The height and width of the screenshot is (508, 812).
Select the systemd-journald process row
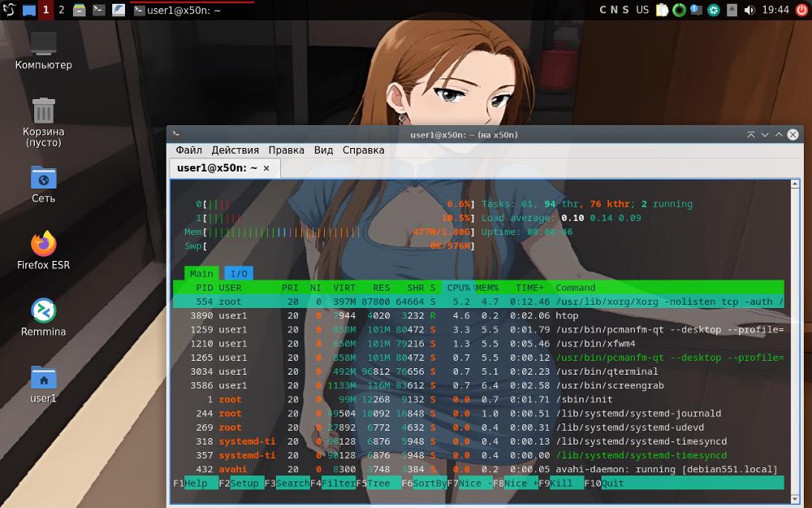pos(478,414)
